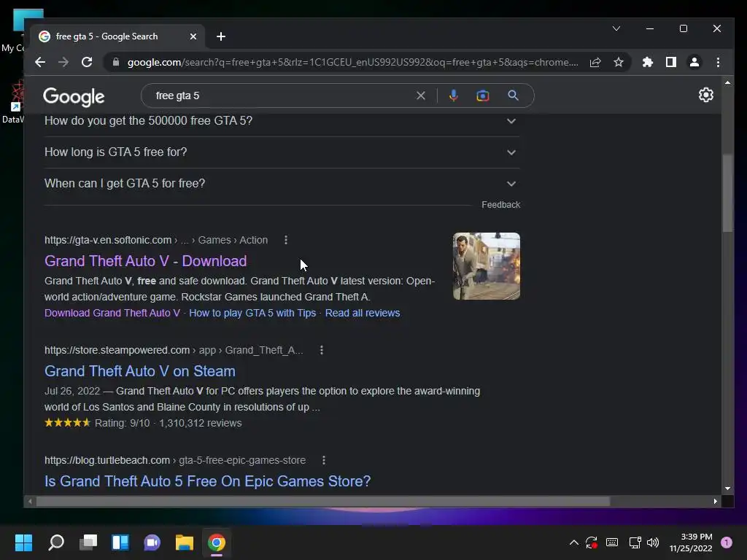The width and height of the screenshot is (747, 560).
Task: Open the notification badge in tray
Action: (727, 542)
